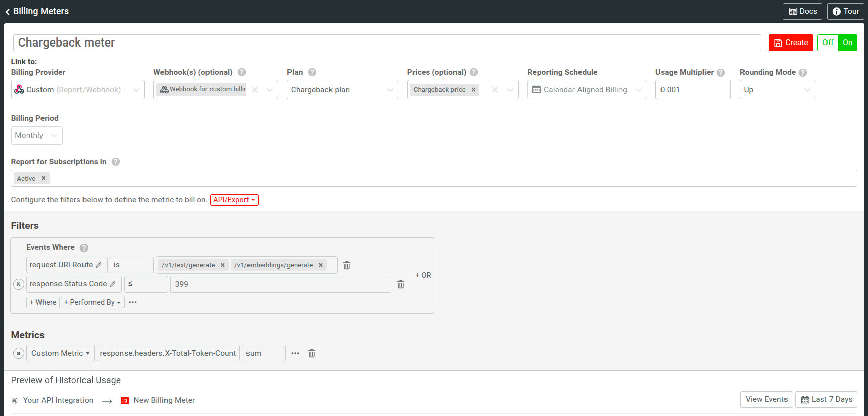Screen dimensions: 868x416
Task: Clear all selected prices
Action: [495, 90]
